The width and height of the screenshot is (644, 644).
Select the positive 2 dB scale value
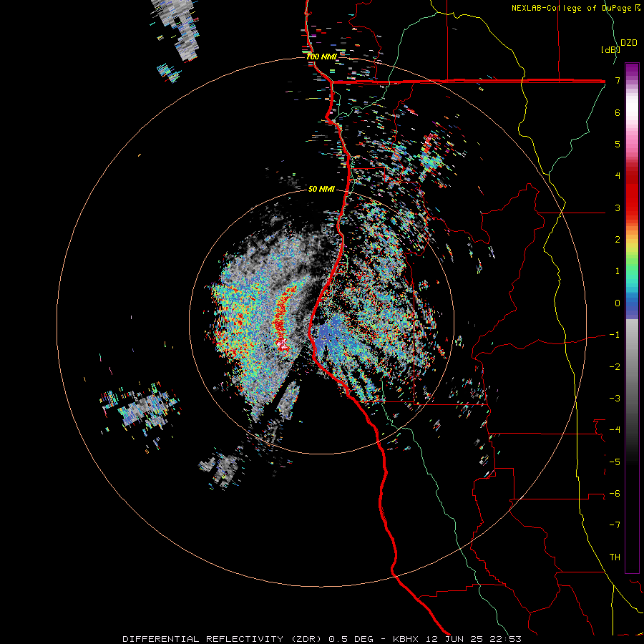point(618,240)
